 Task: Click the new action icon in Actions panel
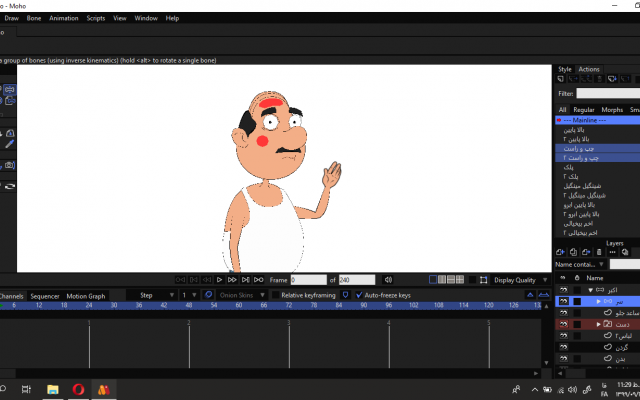(x=561, y=79)
